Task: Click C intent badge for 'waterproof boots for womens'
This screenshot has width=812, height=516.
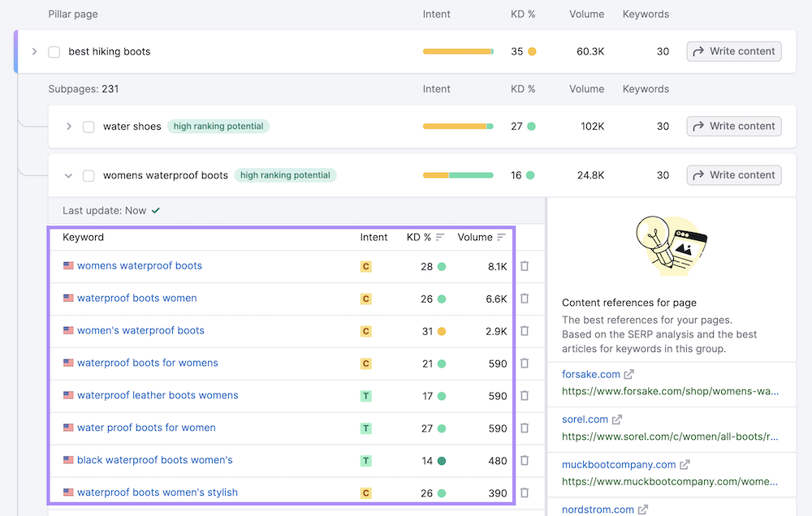Action: 365,363
